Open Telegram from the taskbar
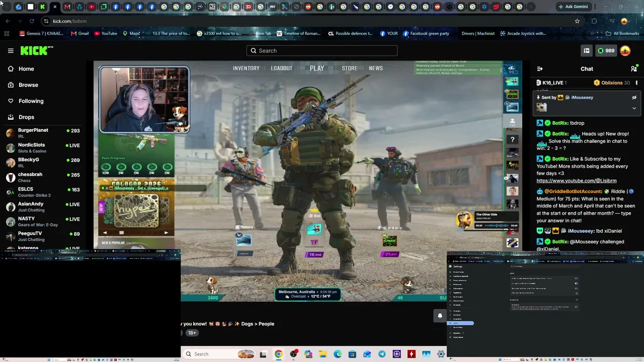Screen dimensions: 644x362 (x=382, y=354)
